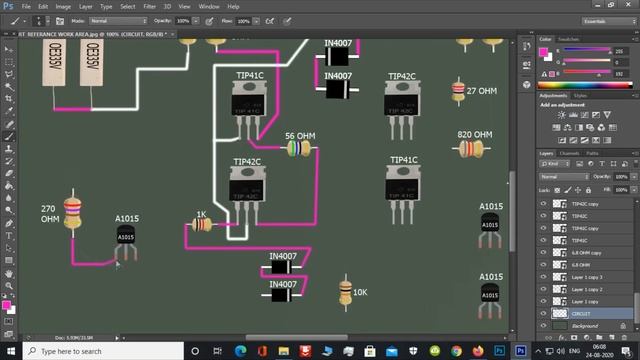This screenshot has width=640, height=360.
Task: Switch to the Styles tab
Action: click(580, 96)
